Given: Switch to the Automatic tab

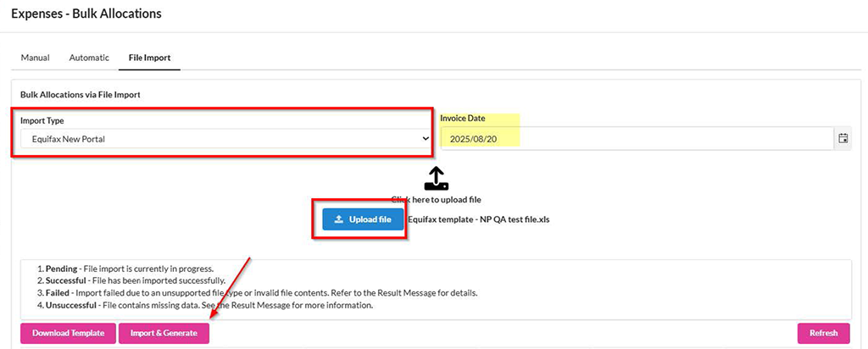Looking at the screenshot, I should [x=89, y=58].
